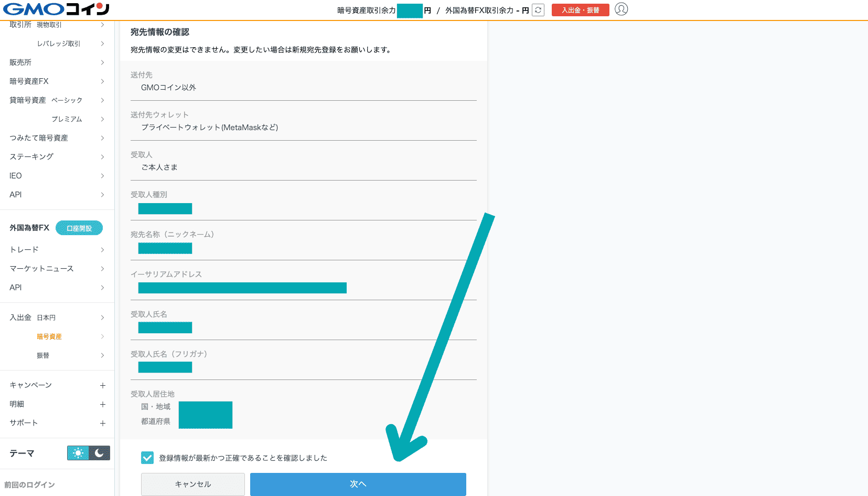Expand the キャンペーン section
This screenshot has height=496, width=868.
(x=103, y=385)
